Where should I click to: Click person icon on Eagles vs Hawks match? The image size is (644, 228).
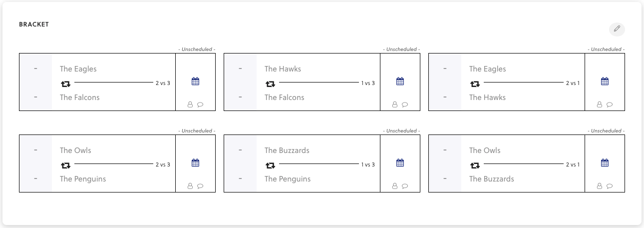[x=600, y=104]
